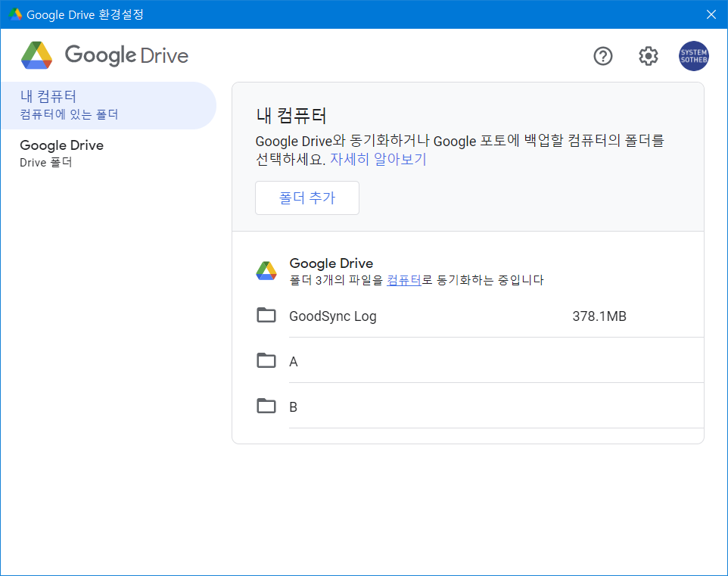Viewport: 728px width, 576px height.
Task: Open the account profile avatar
Action: point(694,56)
